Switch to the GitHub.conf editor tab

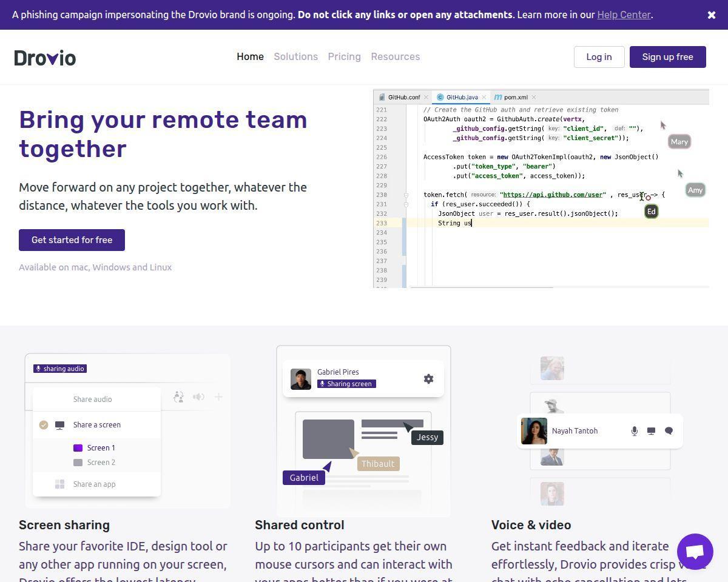403,97
